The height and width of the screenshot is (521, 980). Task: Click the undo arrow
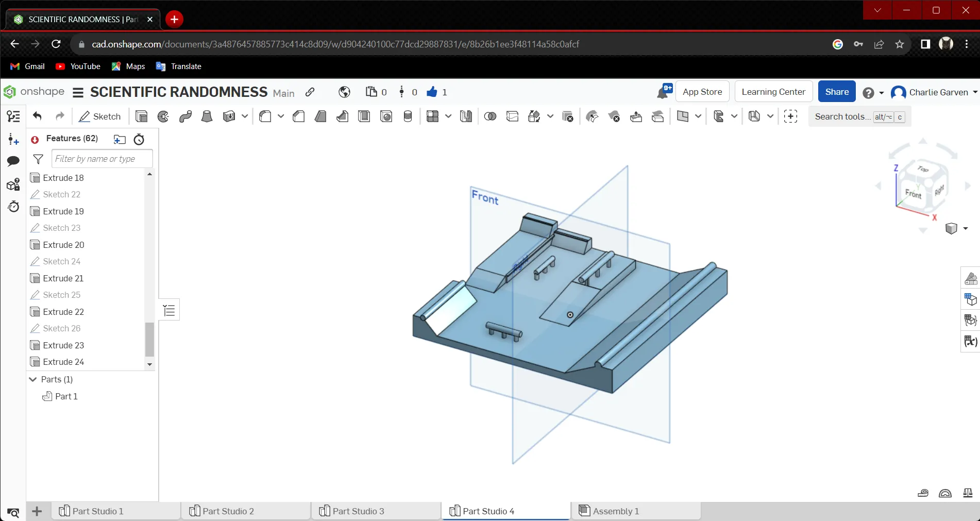pos(37,116)
